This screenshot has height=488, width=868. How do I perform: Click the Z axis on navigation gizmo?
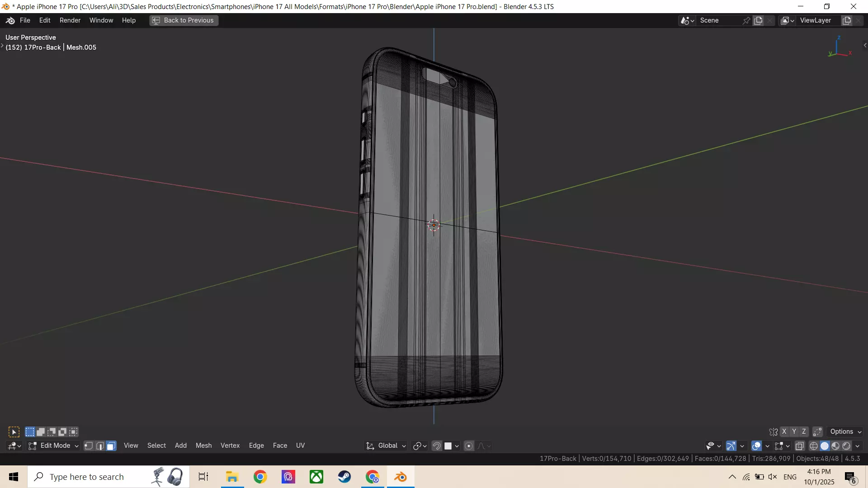click(839, 38)
